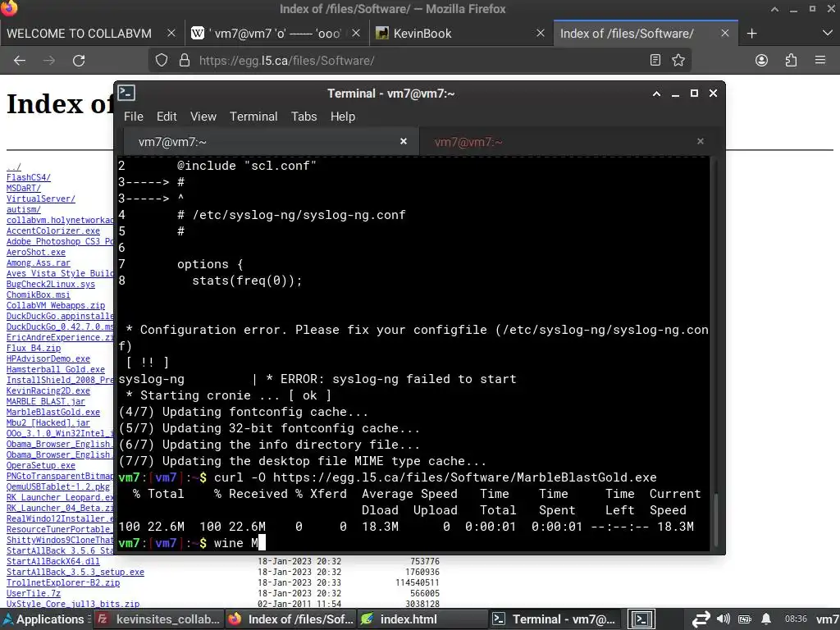The width and height of the screenshot is (840, 630).
Task: Close the first terminal tab
Action: tap(404, 141)
